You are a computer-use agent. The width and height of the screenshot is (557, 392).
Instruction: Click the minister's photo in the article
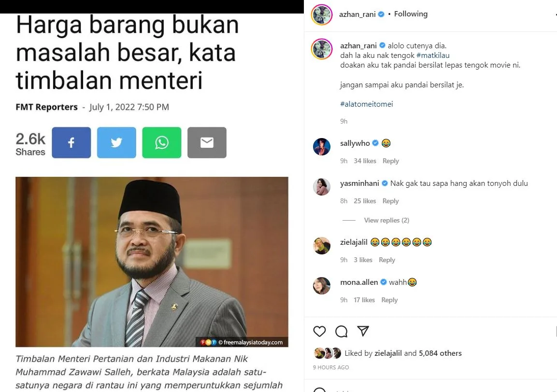(152, 262)
